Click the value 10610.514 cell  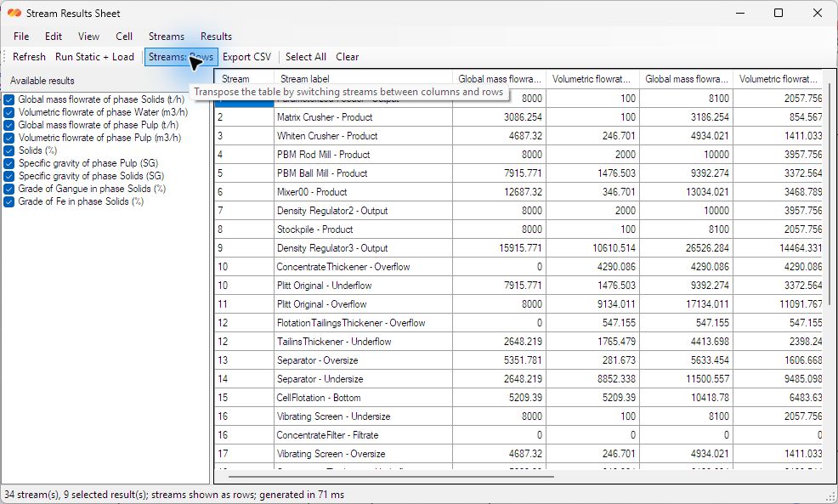592,248
